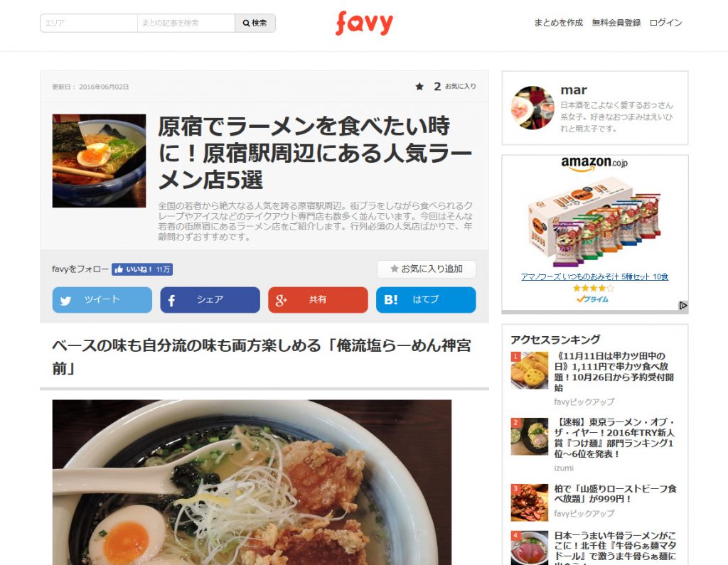This screenshot has height=565, width=728.
Task: Add article via お気に入り追加 button
Action: (x=427, y=269)
